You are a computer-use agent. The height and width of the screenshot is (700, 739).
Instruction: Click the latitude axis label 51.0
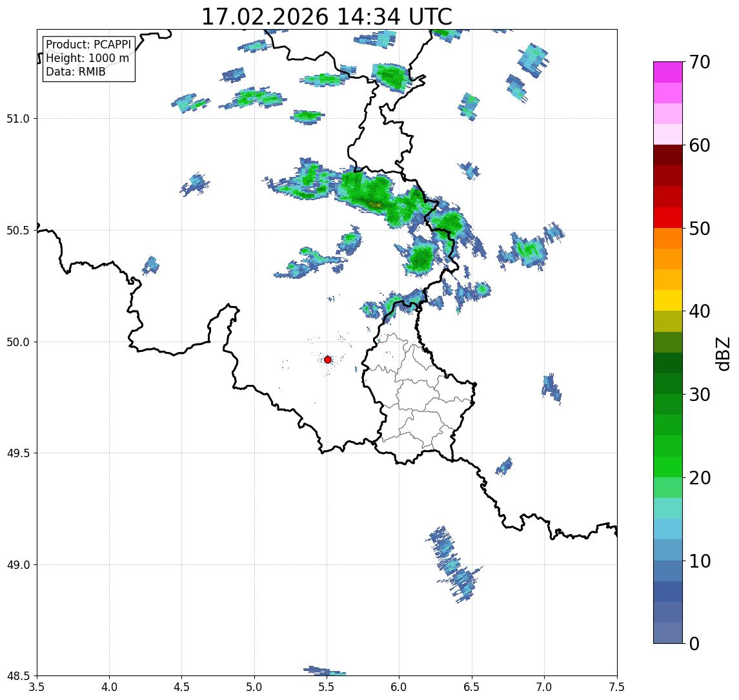tap(18, 119)
